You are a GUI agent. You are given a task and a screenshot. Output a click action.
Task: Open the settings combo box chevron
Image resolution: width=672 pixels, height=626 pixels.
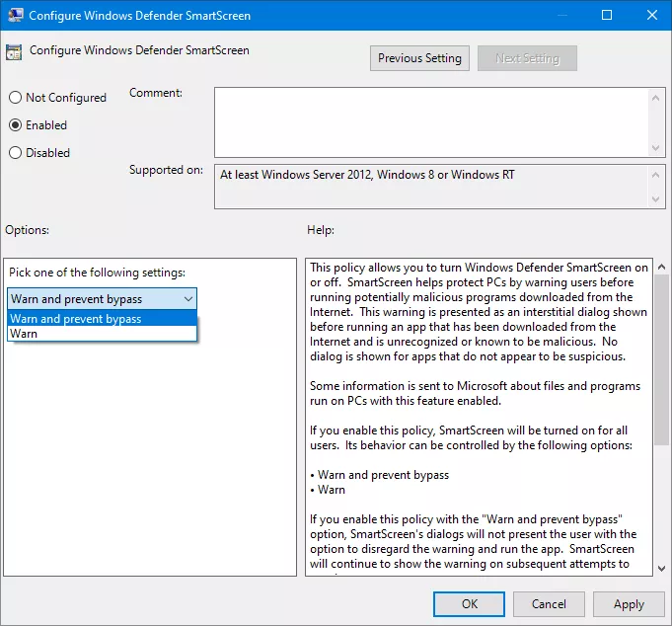[188, 299]
